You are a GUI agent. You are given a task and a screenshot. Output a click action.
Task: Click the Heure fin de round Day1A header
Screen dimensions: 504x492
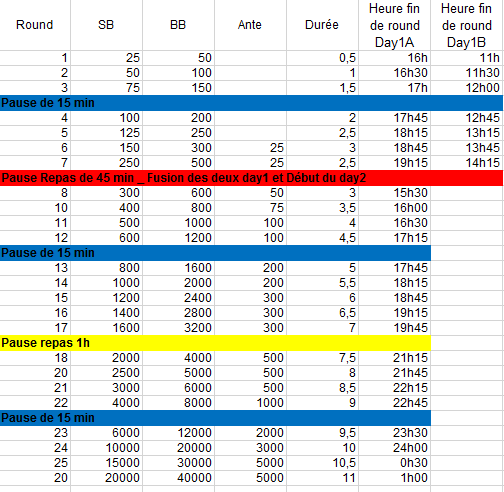pos(395,25)
